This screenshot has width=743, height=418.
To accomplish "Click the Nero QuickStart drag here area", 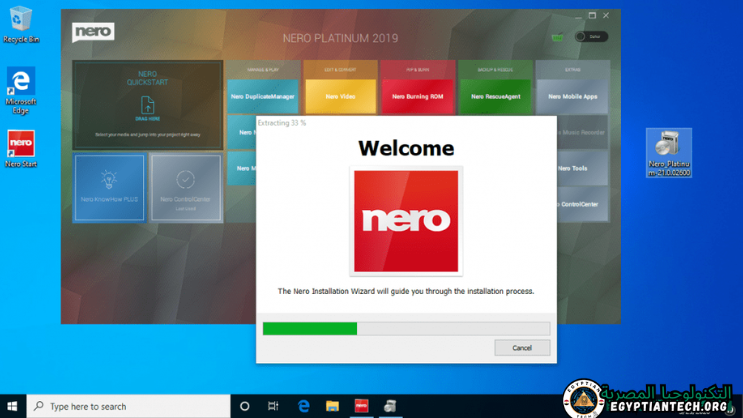I will pos(147,106).
